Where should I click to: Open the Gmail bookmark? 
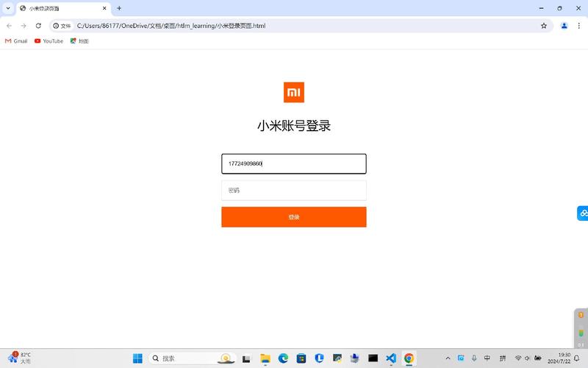(16, 41)
